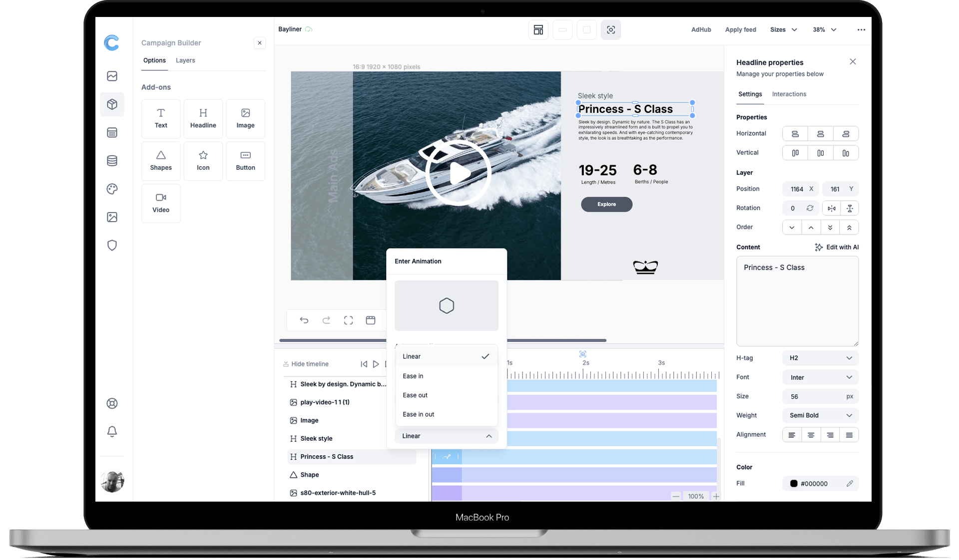Play the timeline animation
959x560 pixels.
[376, 364]
